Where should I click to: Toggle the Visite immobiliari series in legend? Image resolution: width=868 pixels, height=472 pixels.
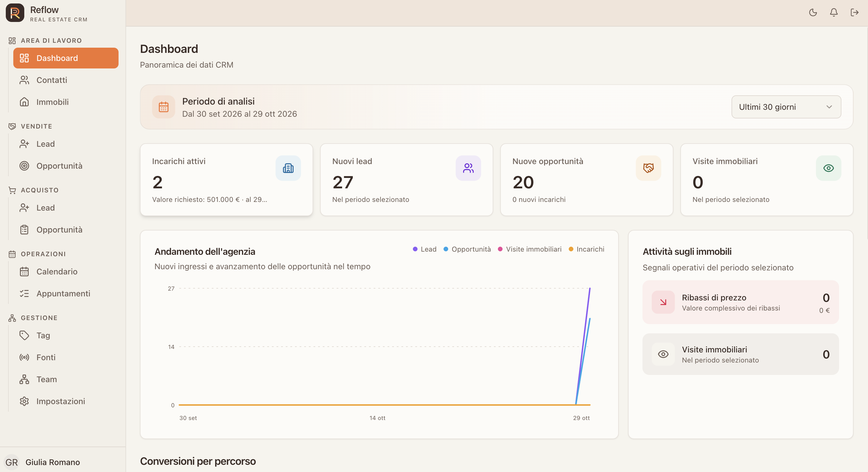tap(530, 249)
